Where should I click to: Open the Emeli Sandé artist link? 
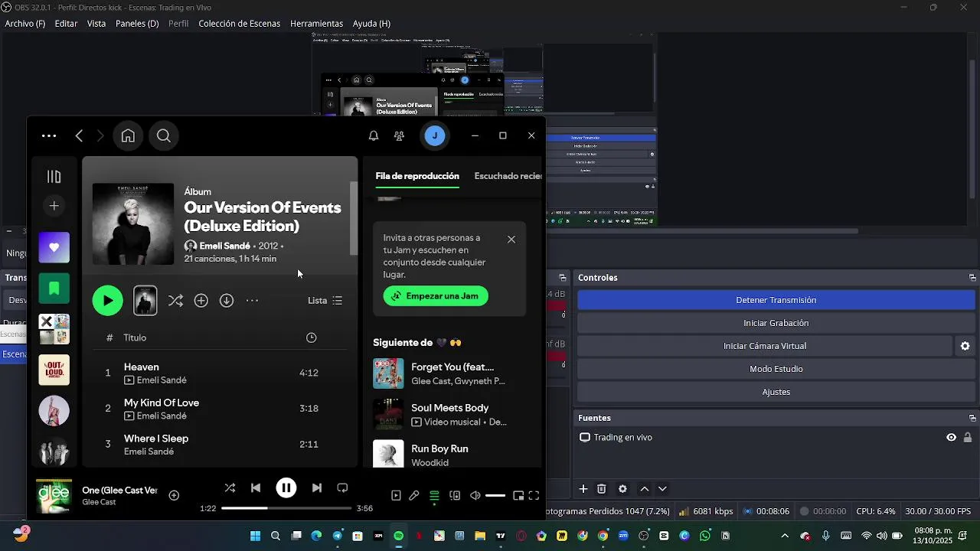coord(224,246)
